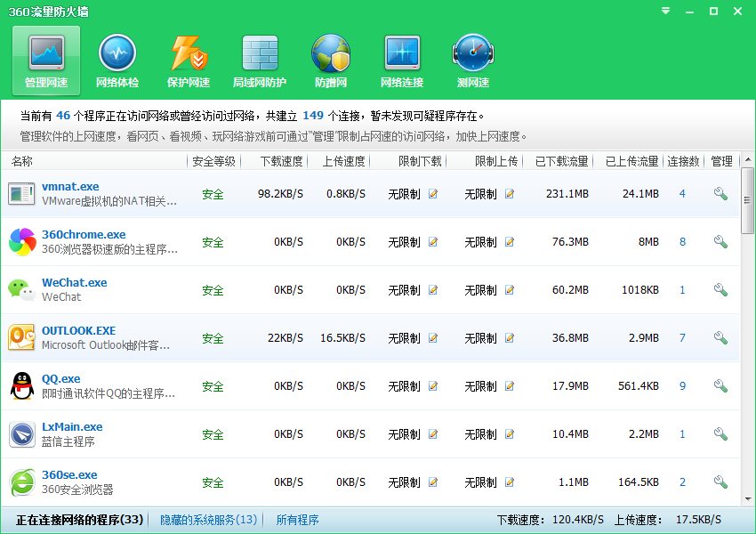Viewport: 756px width, 534px height.
Task: Click the scrollbar down arrow in program list
Action: tap(747, 499)
